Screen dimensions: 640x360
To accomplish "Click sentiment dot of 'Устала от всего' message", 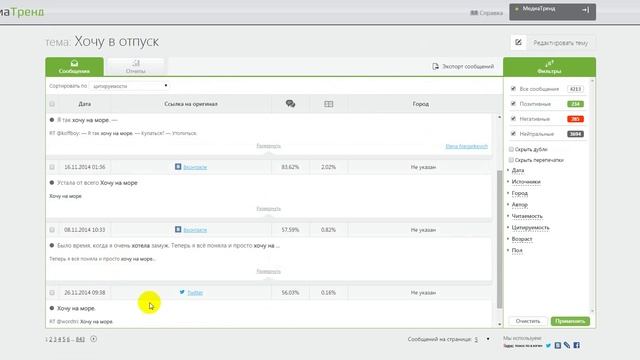I will [x=52, y=183].
